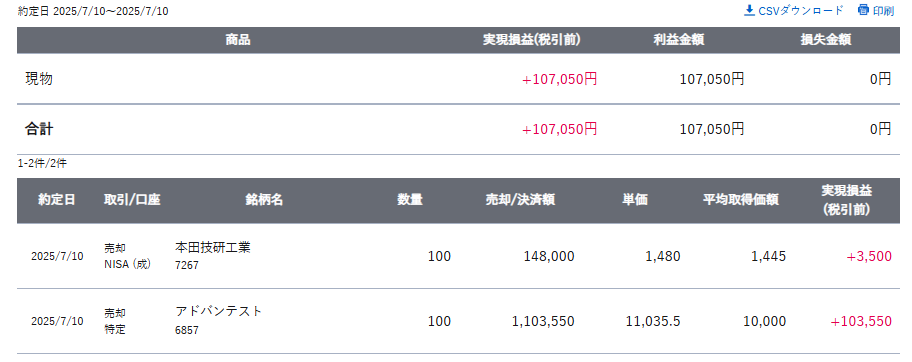Open the 本田技研工業 stock name
The image size is (912, 362).
(213, 247)
